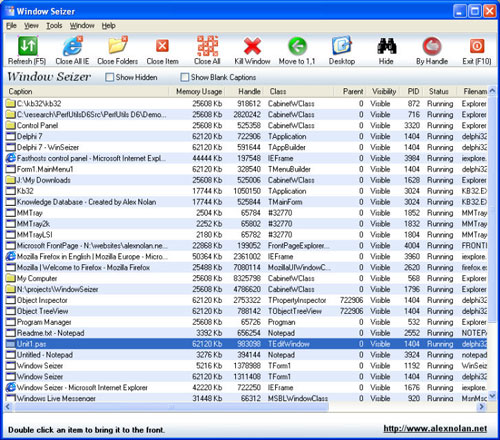Click the Desktop toolbar icon
500x440 pixels.
pyautogui.click(x=342, y=45)
